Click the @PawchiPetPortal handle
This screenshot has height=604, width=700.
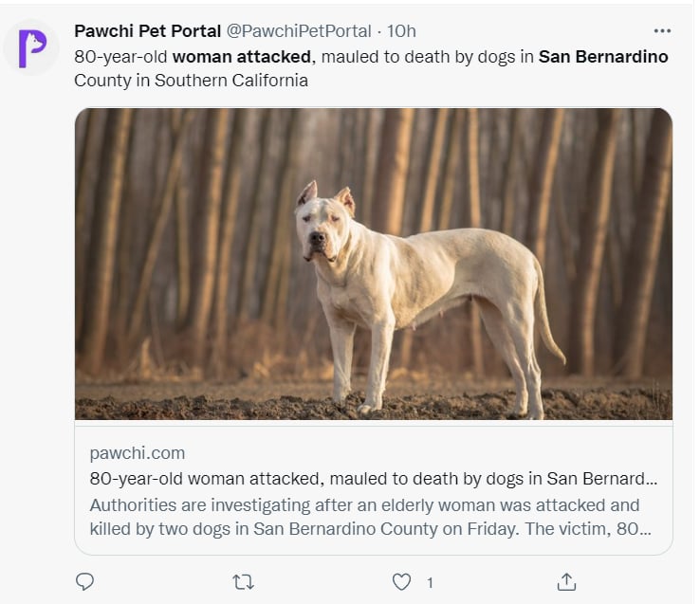[x=299, y=31]
